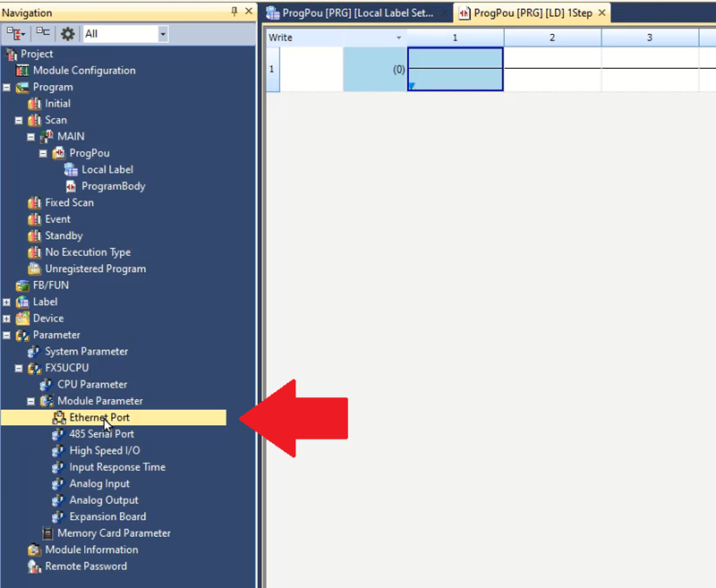Click the Module Configuration icon
The image size is (716, 588).
(x=21, y=71)
